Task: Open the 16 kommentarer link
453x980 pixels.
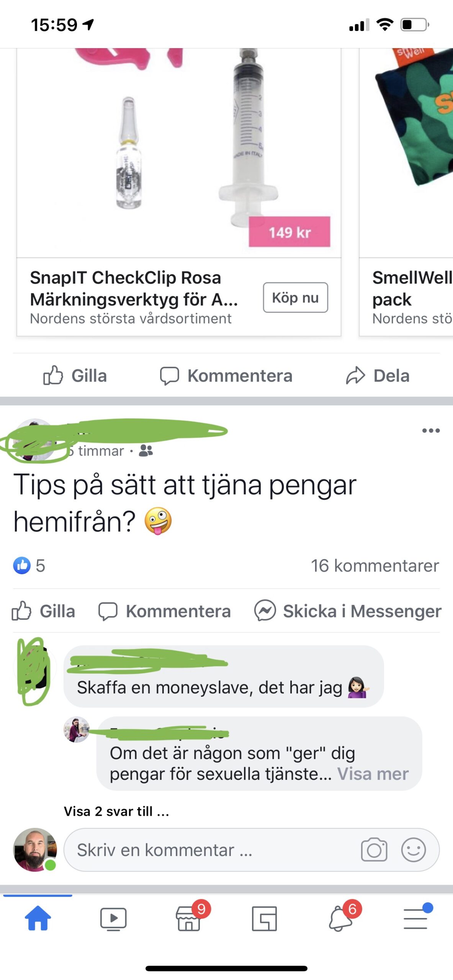Action: [x=375, y=565]
